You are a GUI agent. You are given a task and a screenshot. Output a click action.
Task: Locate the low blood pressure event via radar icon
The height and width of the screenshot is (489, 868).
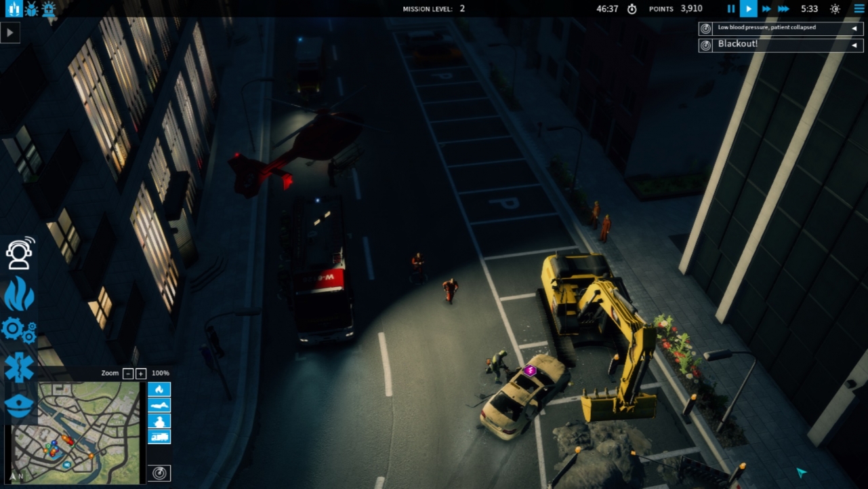coord(706,28)
